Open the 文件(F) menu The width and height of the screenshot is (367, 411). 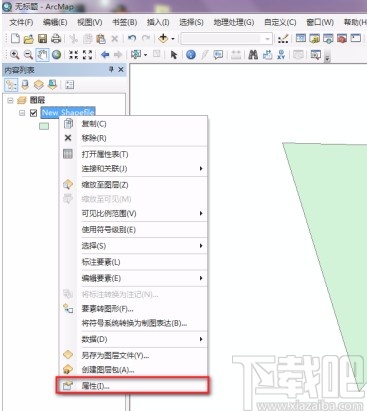(x=21, y=22)
